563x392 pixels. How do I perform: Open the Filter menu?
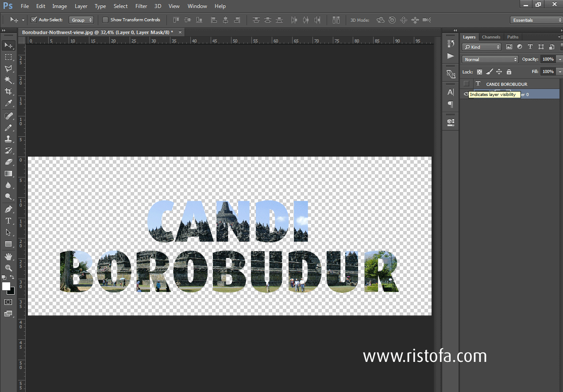pyautogui.click(x=141, y=6)
